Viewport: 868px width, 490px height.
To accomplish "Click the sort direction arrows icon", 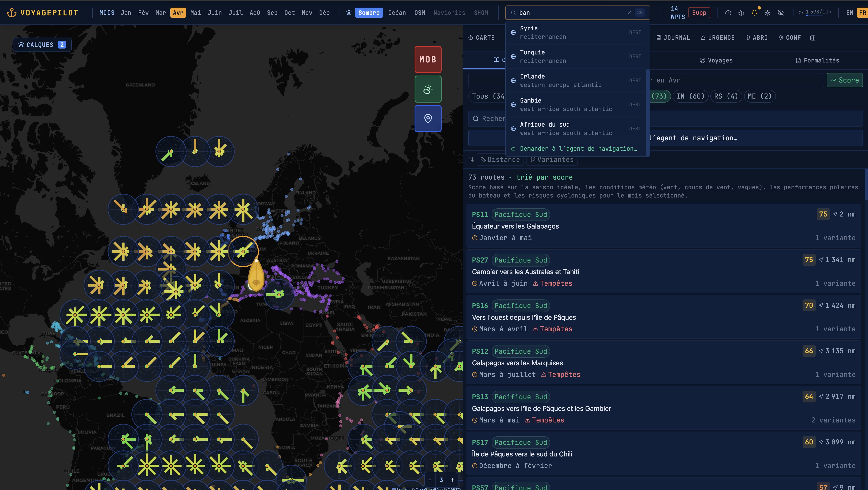I will point(471,160).
